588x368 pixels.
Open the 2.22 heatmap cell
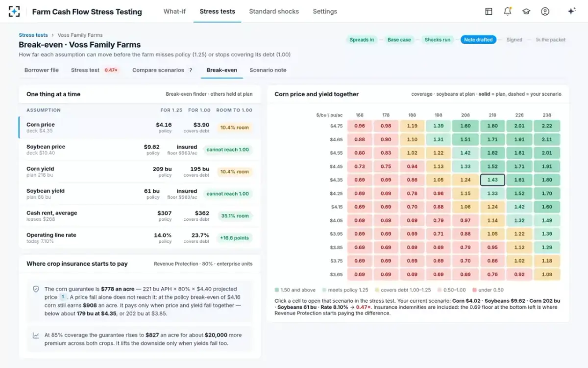(547, 126)
